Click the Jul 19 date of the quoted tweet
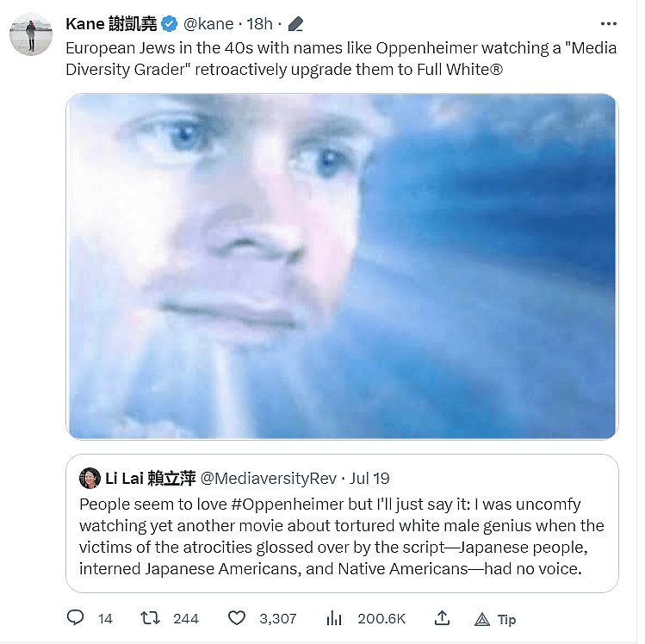The width and height of the screenshot is (645, 644). [370, 478]
